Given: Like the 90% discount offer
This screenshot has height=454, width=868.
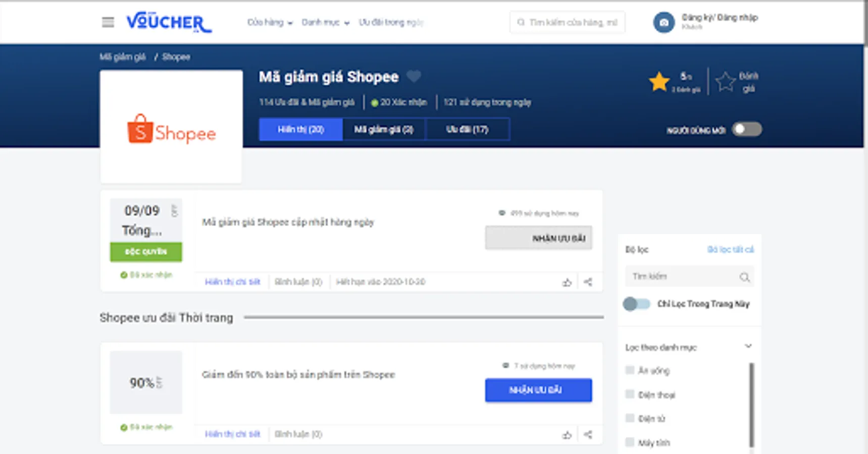Looking at the screenshot, I should pos(567,434).
